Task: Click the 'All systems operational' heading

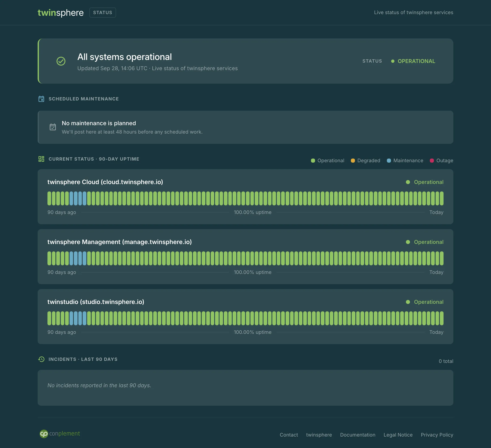Action: (125, 57)
